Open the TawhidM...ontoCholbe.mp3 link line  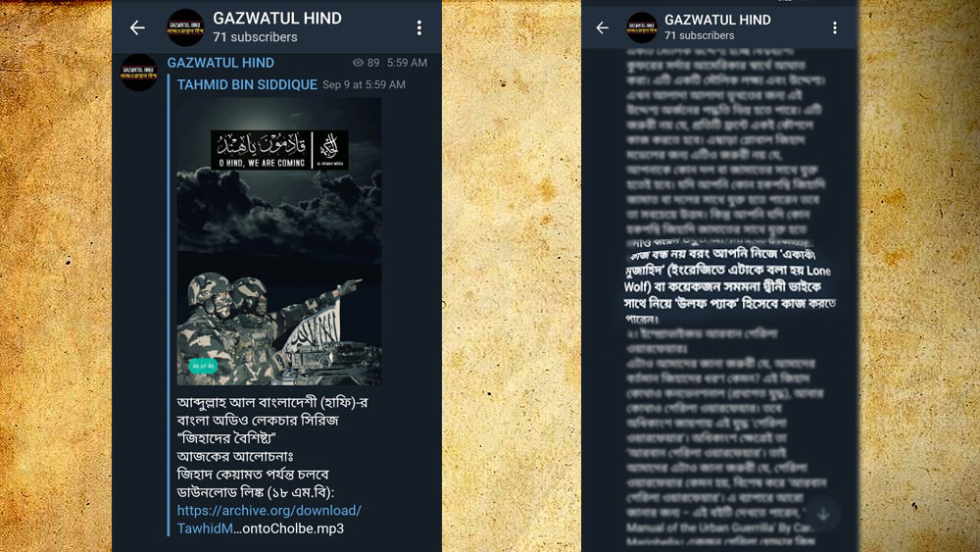coord(260,528)
